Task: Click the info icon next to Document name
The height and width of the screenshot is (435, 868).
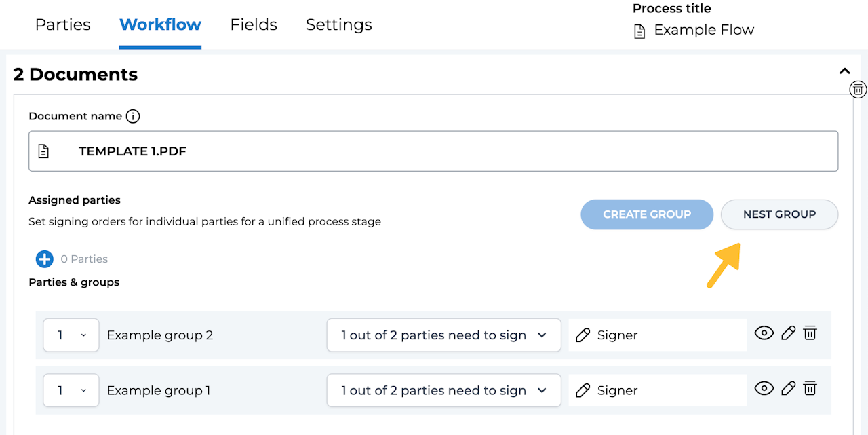Action: click(133, 116)
